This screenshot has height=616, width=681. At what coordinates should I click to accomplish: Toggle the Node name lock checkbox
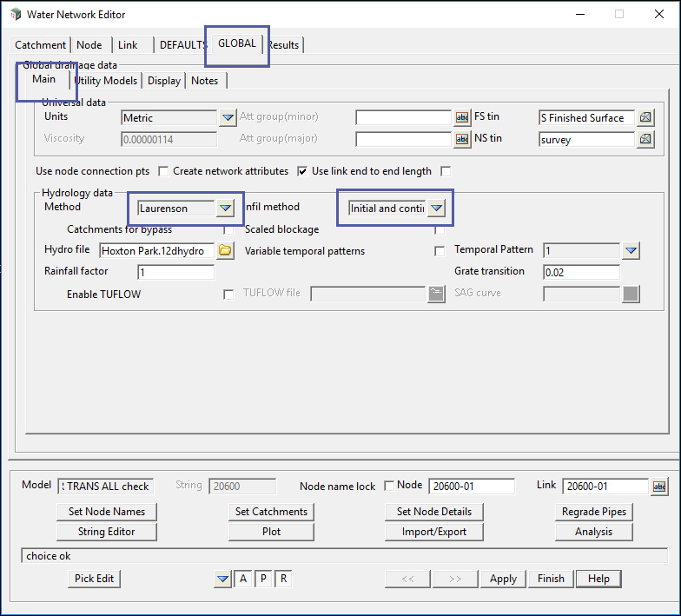point(388,486)
